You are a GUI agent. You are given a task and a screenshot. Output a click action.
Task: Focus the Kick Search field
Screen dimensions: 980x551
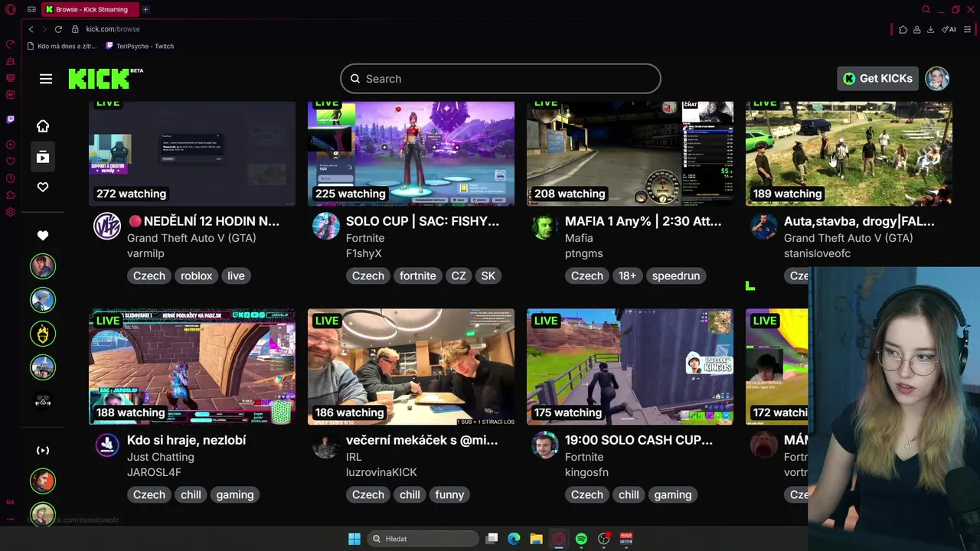[501, 79]
